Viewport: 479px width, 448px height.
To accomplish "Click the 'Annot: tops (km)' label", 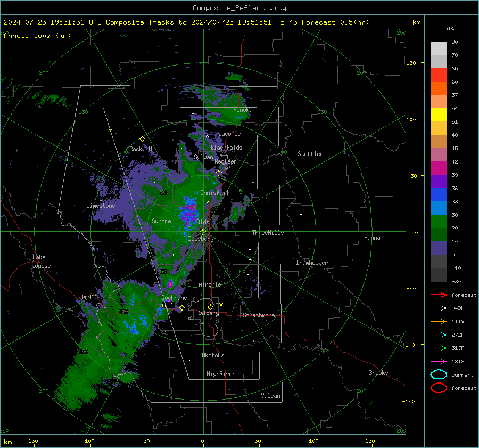I will 37,36.
